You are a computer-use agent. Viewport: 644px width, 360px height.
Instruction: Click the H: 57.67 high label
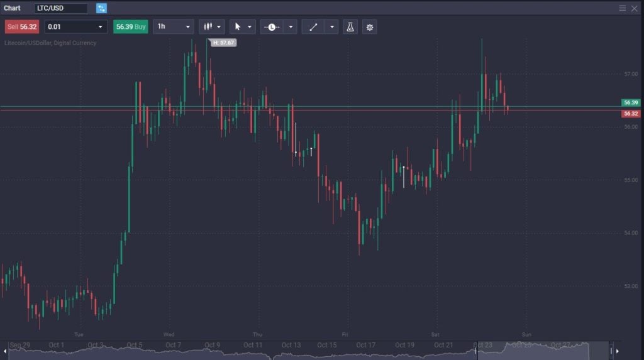coord(223,42)
